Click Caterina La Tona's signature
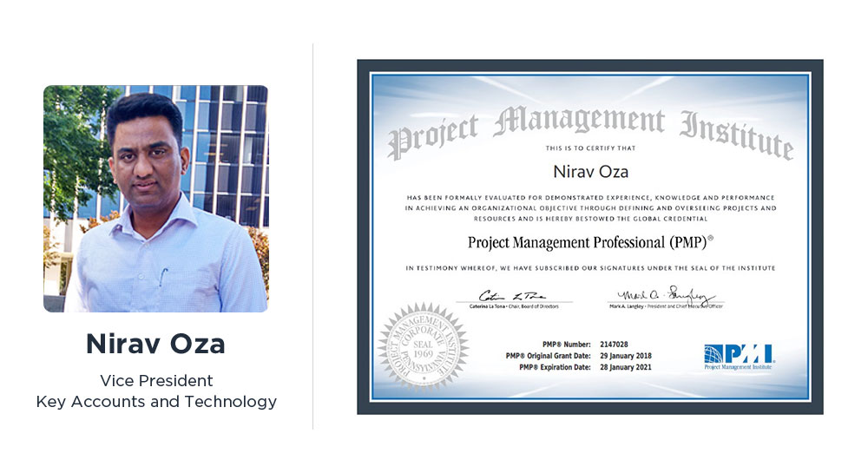The width and height of the screenshot is (868, 473). pos(512,295)
